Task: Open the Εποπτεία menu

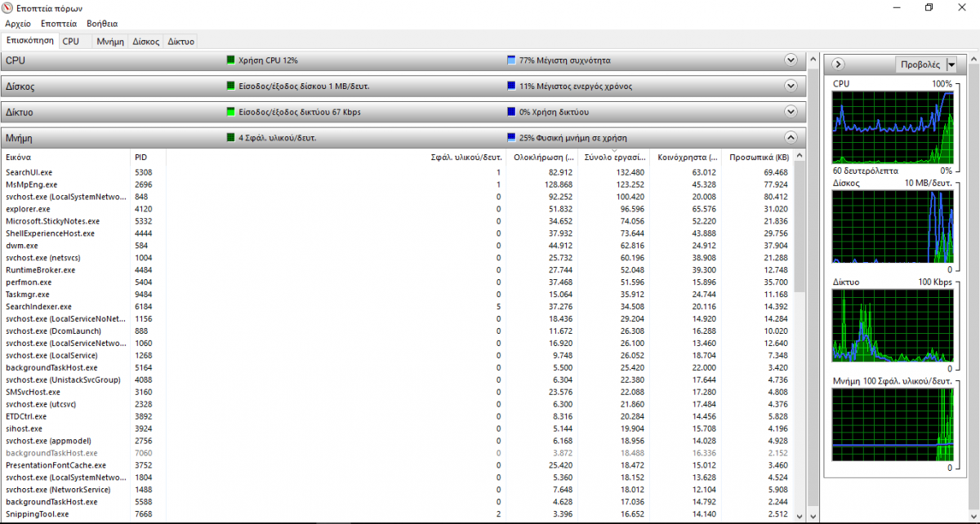Action: [59, 24]
